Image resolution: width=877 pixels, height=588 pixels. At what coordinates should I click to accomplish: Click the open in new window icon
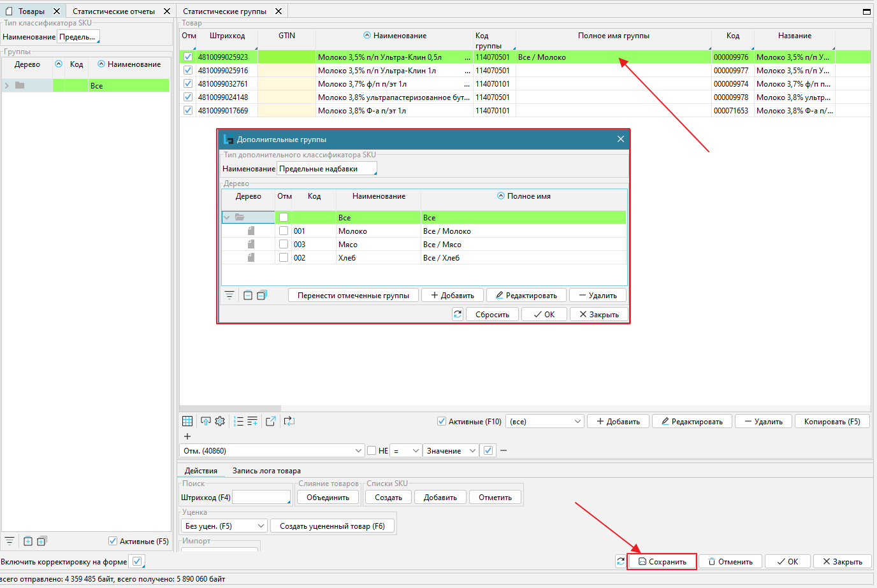[270, 421]
